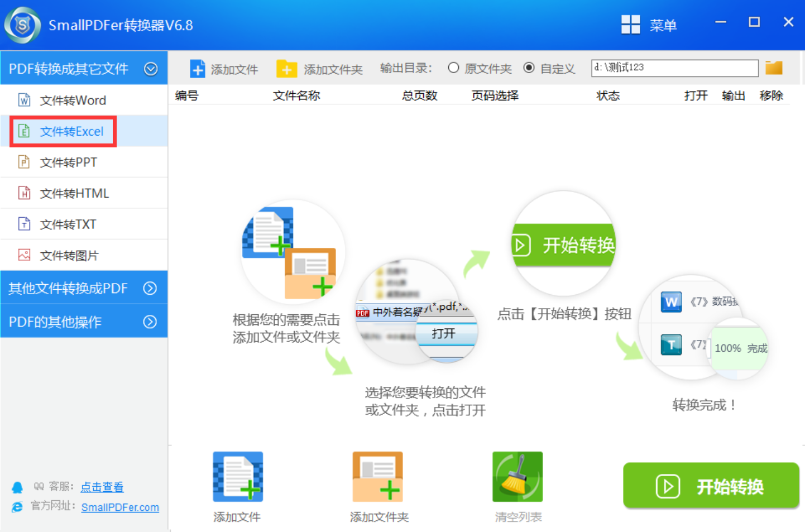Select 文件转图片 menu item

click(x=84, y=255)
